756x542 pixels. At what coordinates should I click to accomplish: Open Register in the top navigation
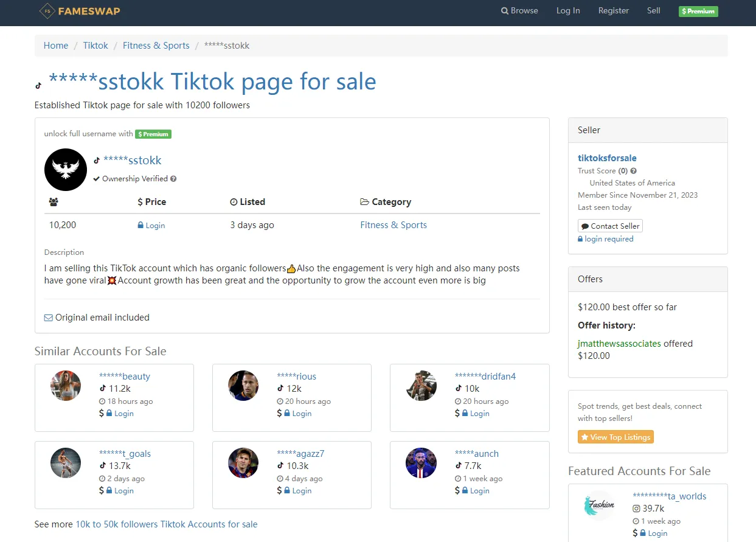(614, 10)
